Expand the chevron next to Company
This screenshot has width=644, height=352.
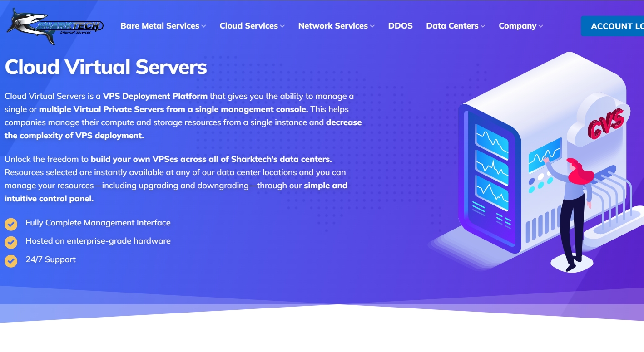coord(541,26)
